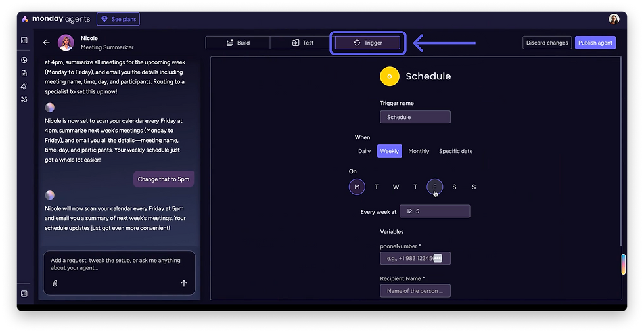Click the assistant orb above 'Nicole will now scan'
644x333 pixels.
coord(50,195)
